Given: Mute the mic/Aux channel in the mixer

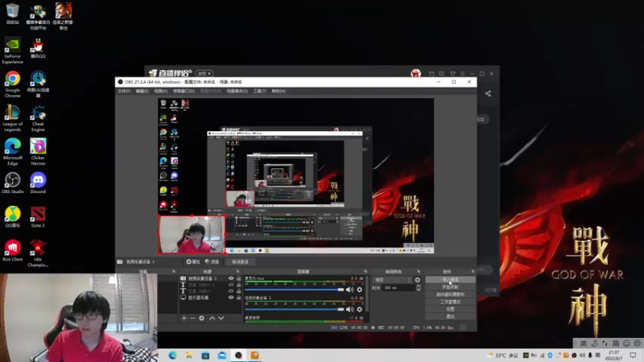Looking at the screenshot, I should click(349, 290).
